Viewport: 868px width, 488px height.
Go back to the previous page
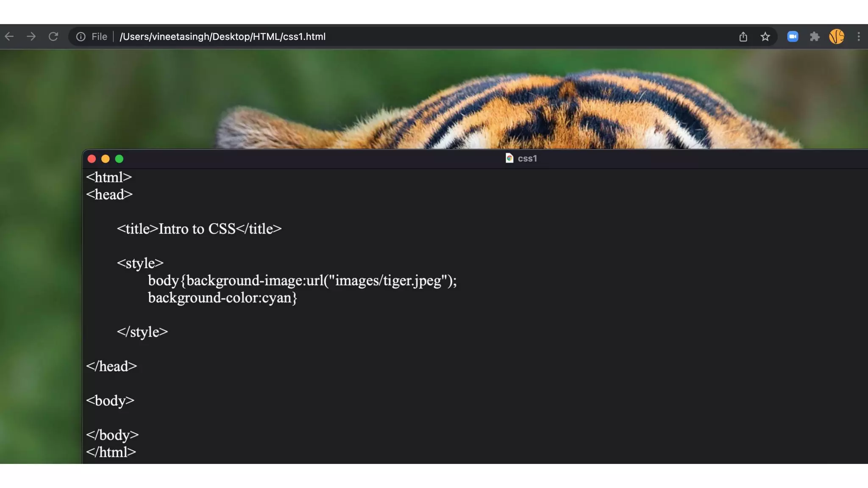pos(9,37)
